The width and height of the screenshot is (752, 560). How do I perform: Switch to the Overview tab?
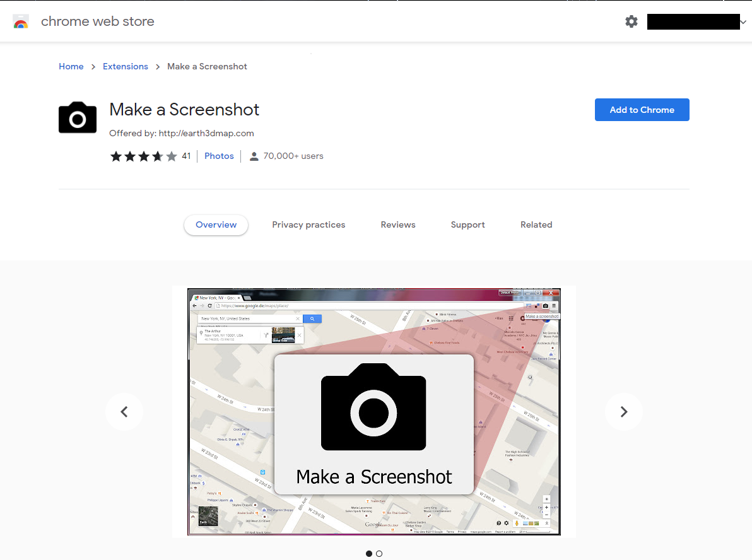pyautogui.click(x=216, y=225)
